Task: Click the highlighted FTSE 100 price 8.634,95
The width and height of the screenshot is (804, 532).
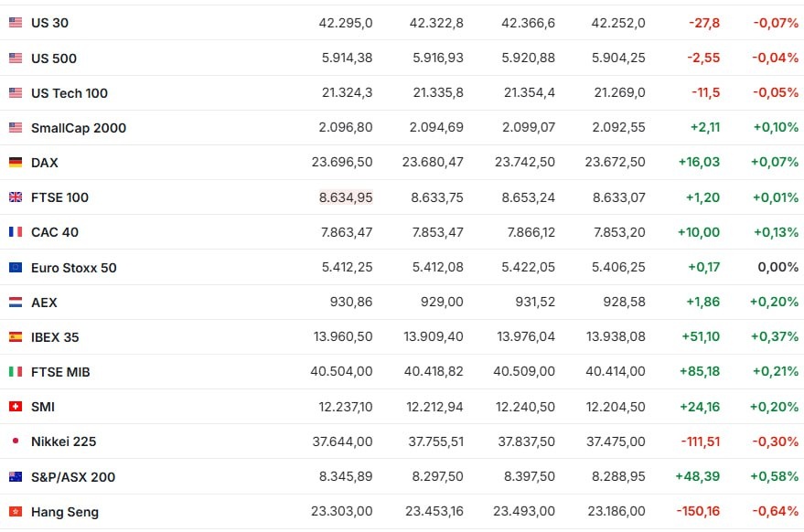Action: click(x=346, y=197)
